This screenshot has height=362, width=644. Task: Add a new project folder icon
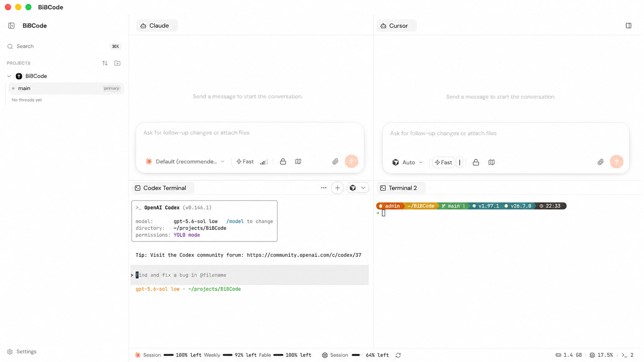(x=117, y=63)
